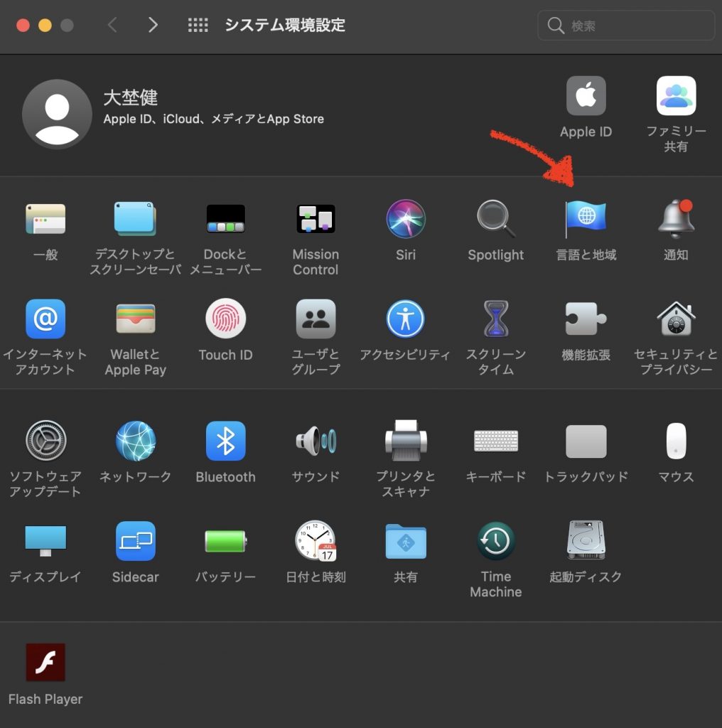Open the 言語と地域 preference pane
722x728 pixels.
click(586, 219)
